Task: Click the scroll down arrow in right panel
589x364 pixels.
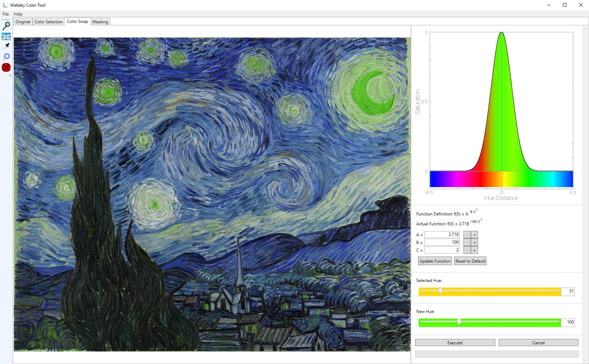Action: point(585,360)
